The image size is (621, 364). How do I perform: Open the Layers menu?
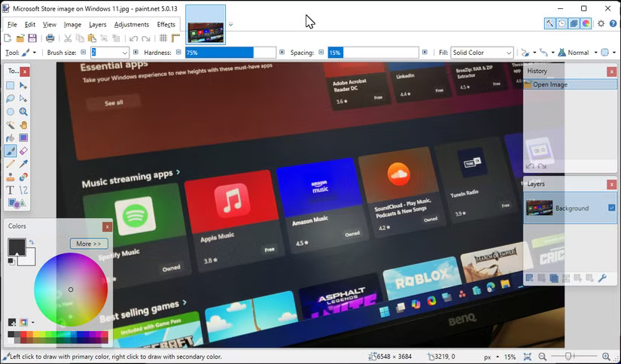(97, 25)
